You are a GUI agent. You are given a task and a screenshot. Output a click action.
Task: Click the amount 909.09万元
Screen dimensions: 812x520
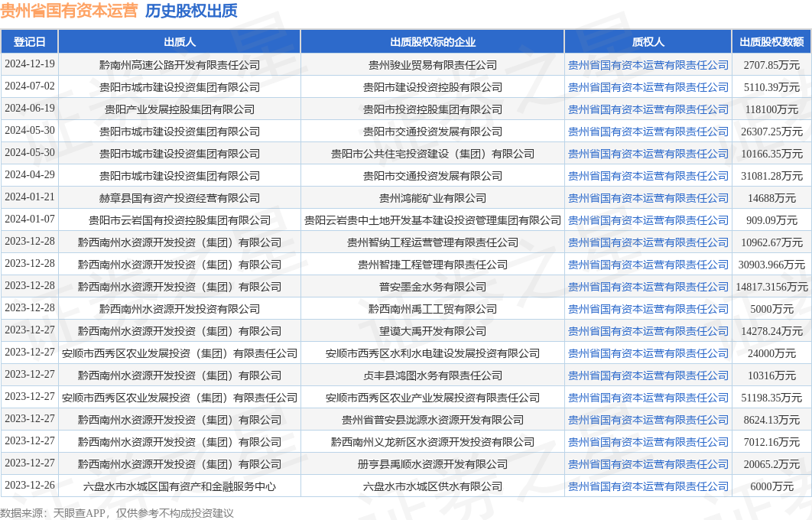[x=771, y=221]
